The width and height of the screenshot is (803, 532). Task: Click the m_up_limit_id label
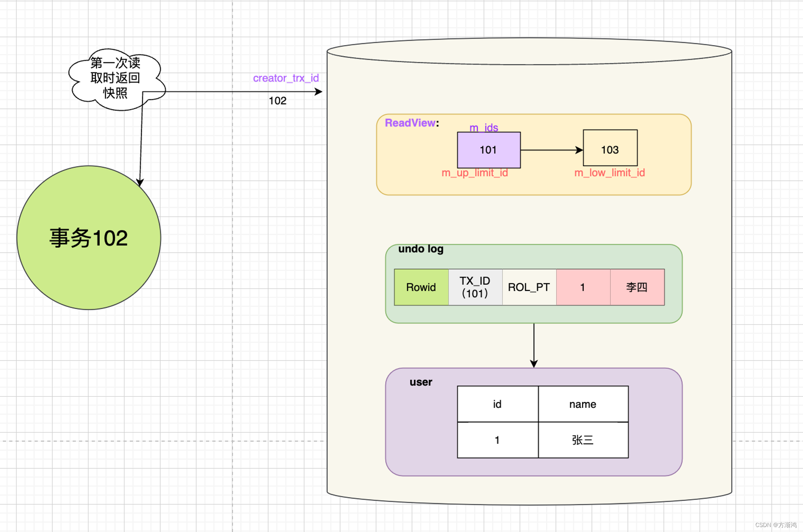[474, 173]
